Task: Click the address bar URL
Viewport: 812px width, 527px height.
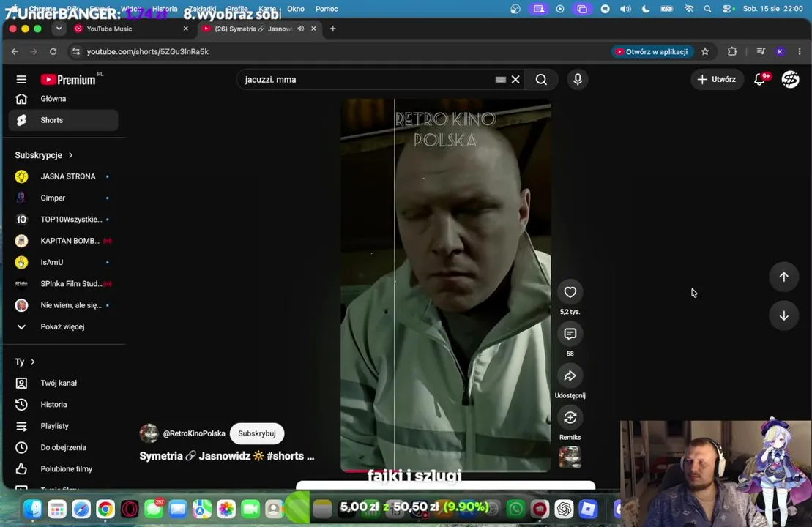Action: tap(148, 51)
